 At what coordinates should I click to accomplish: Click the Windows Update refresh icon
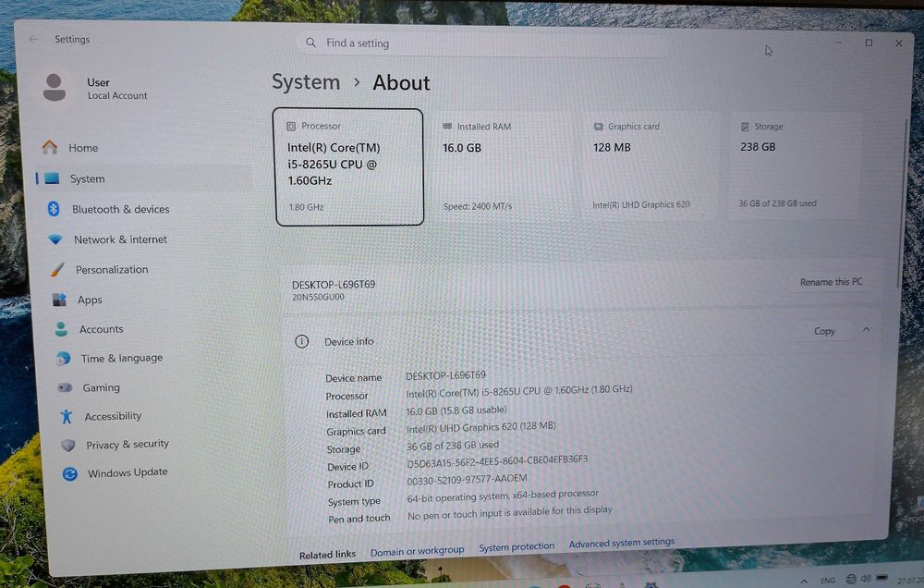pyautogui.click(x=70, y=473)
